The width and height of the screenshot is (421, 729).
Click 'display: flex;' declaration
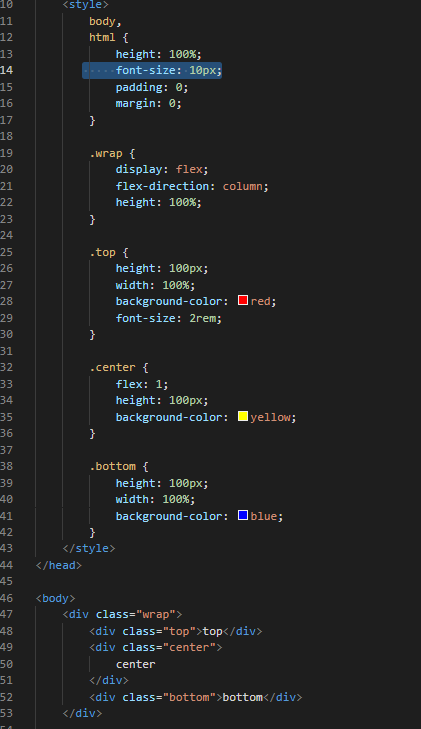[162, 169]
